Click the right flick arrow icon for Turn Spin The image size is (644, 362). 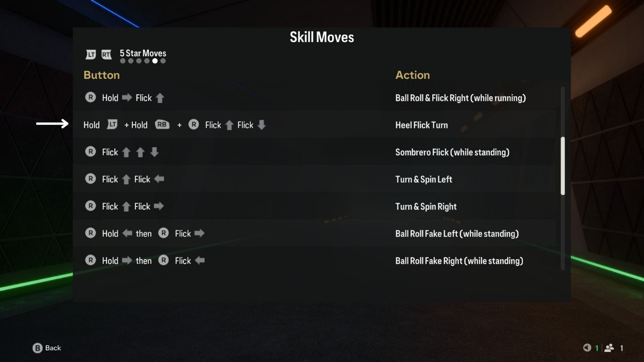[x=159, y=206]
